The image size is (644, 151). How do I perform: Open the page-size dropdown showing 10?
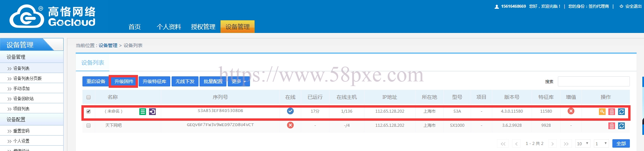point(583,144)
